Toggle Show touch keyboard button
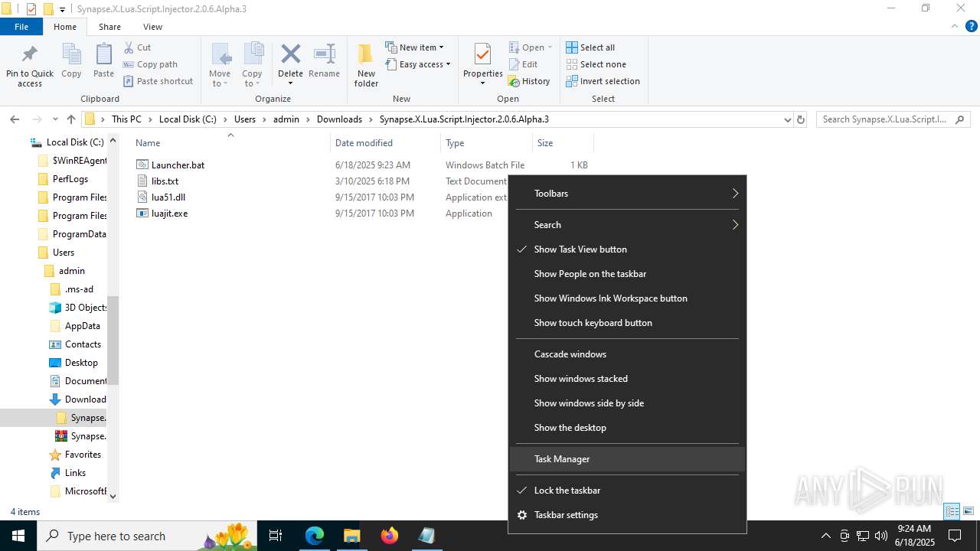980x551 pixels. point(627,323)
